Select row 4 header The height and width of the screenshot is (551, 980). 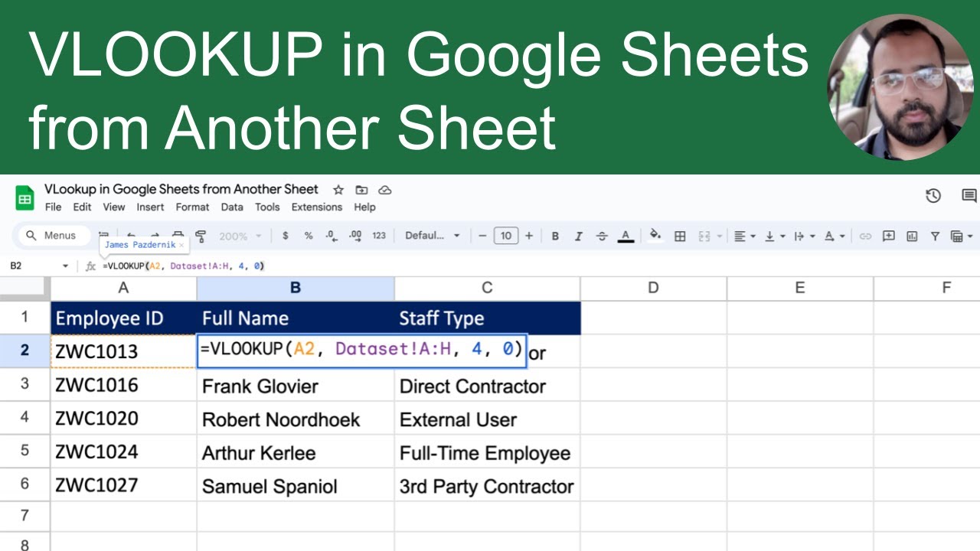(x=24, y=419)
